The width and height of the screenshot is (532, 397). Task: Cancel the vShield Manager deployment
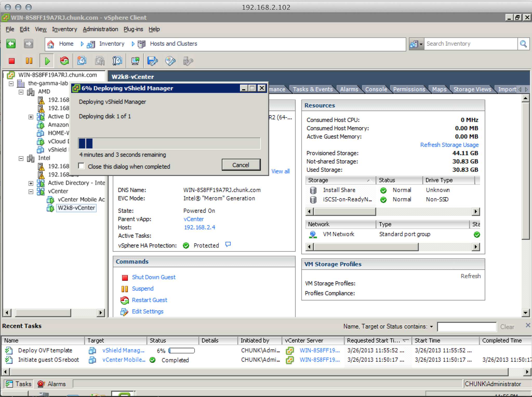pos(241,165)
